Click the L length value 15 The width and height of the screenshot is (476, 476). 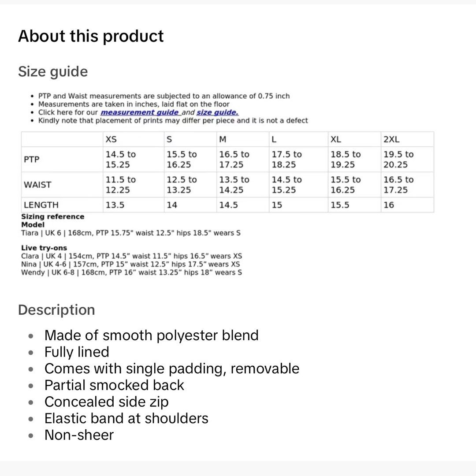[x=277, y=205]
